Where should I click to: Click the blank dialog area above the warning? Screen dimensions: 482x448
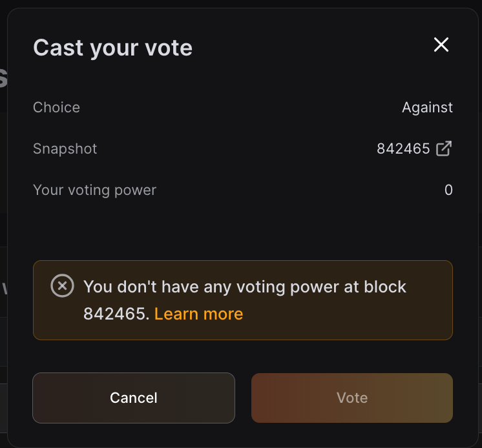(242, 229)
